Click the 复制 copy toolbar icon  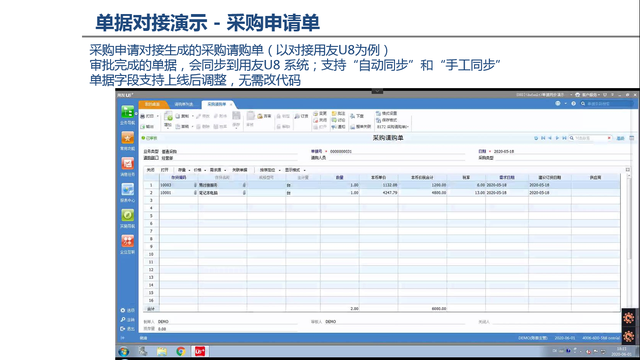[178, 116]
